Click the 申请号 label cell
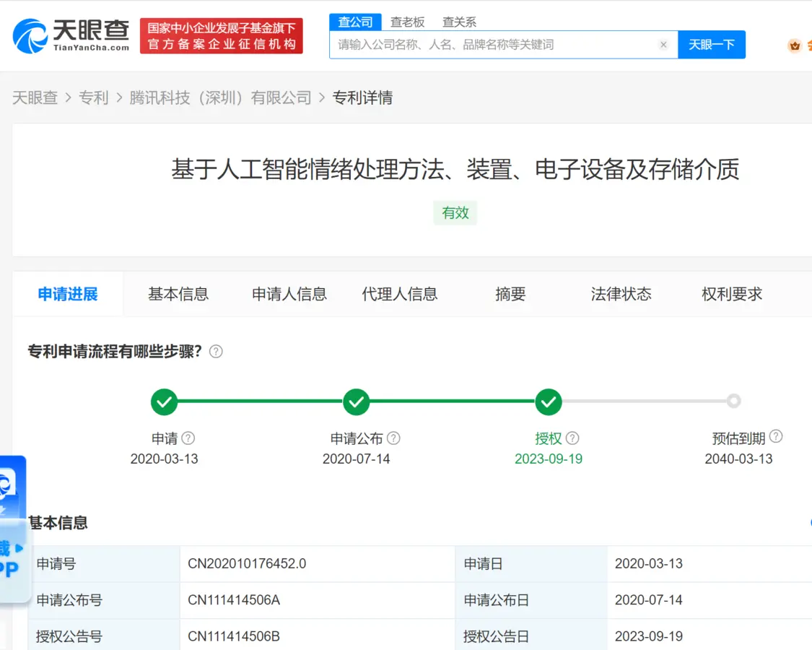The width and height of the screenshot is (812, 650). (x=104, y=563)
